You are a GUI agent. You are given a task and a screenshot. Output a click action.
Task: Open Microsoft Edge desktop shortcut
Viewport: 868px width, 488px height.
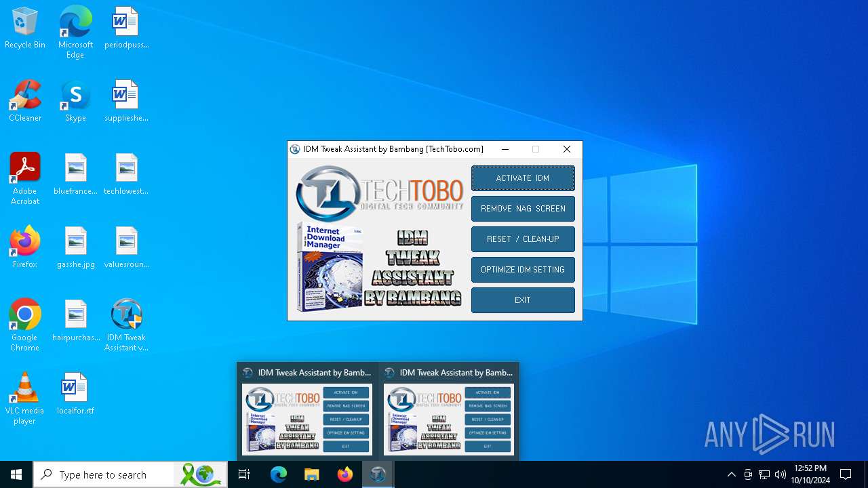75,33
